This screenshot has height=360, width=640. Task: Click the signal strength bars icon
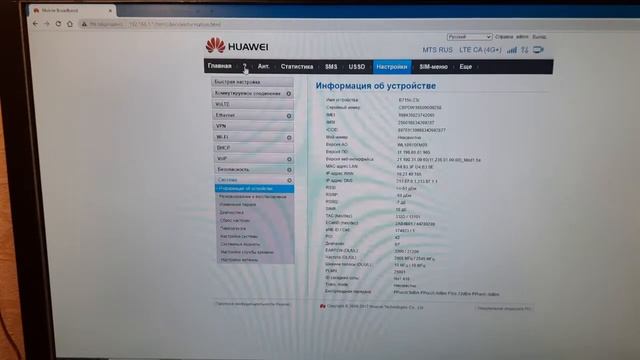(x=511, y=50)
